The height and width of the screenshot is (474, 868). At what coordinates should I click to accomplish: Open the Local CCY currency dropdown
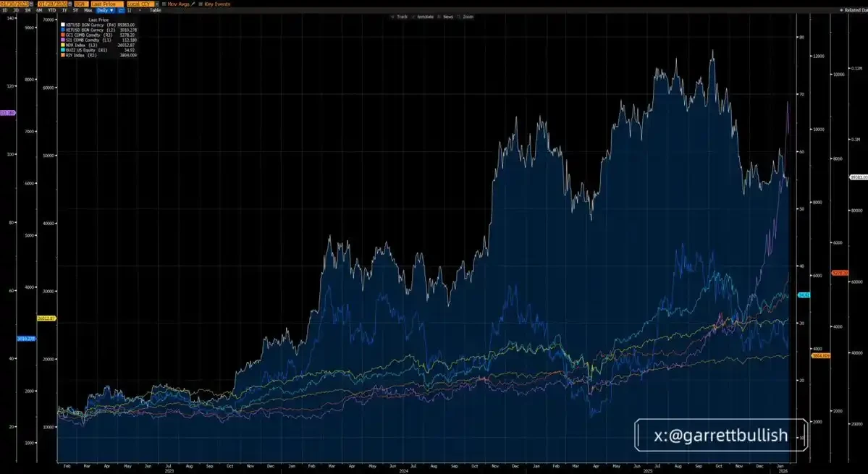143,4
